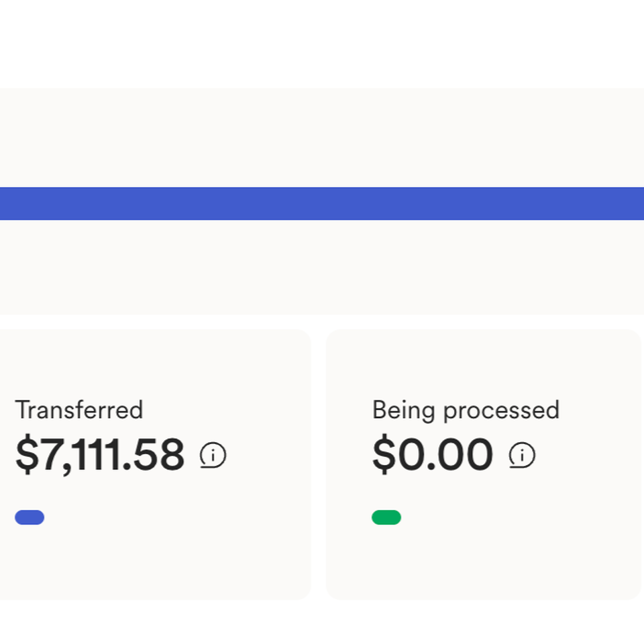Image resolution: width=644 pixels, height=644 pixels.
Task: Click the dollar sign of $7,111.58
Action: click(27, 454)
